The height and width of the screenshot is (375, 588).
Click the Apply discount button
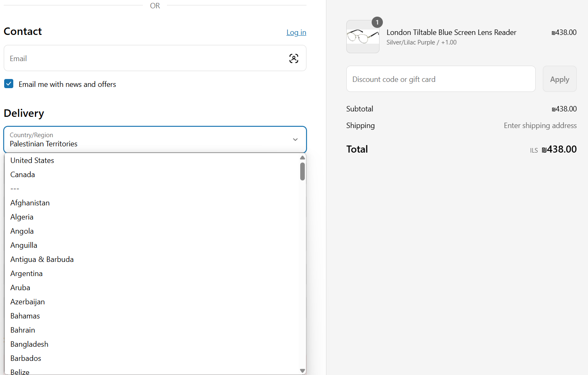[559, 79]
